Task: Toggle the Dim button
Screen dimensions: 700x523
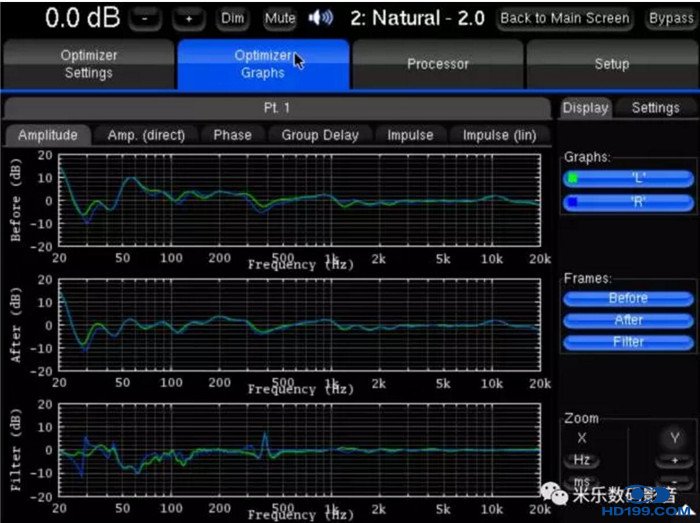Action: click(x=232, y=18)
